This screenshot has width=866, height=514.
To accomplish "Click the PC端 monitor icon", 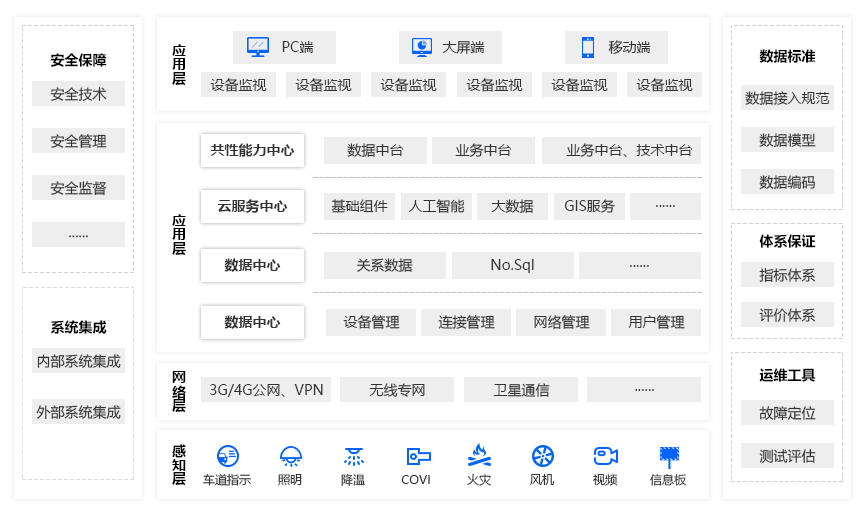I will click(x=258, y=47).
